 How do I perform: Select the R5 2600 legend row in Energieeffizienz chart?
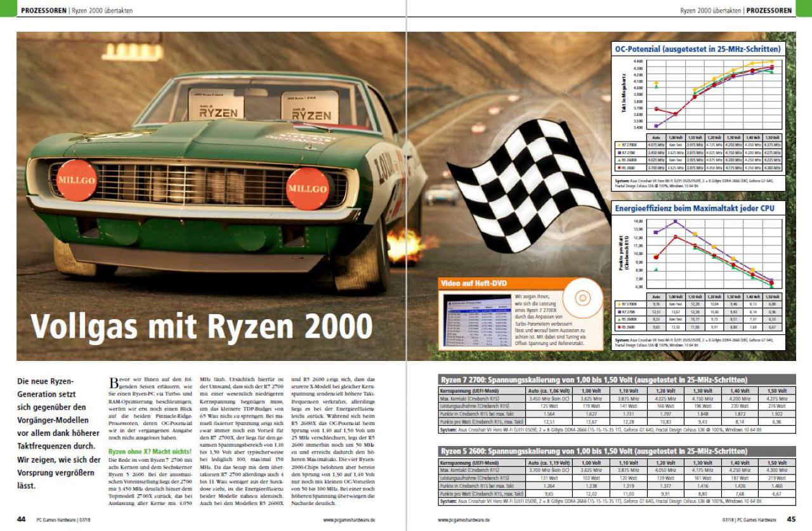click(x=697, y=327)
